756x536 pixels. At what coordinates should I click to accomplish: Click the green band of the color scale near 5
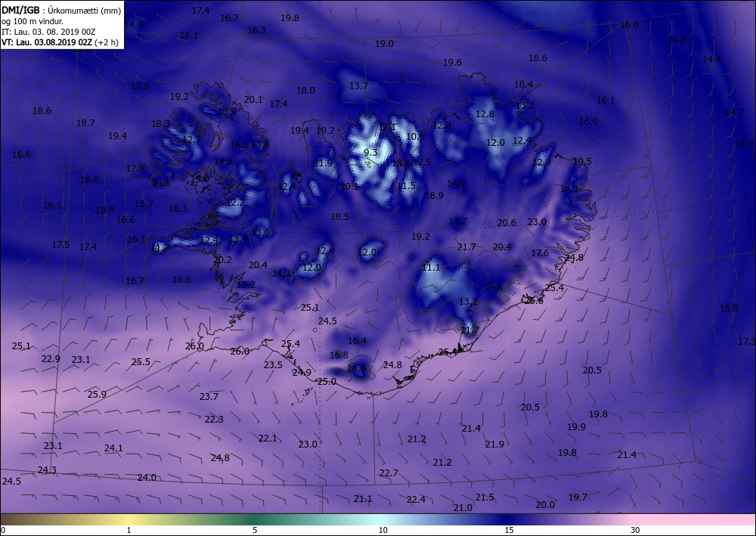[254, 519]
